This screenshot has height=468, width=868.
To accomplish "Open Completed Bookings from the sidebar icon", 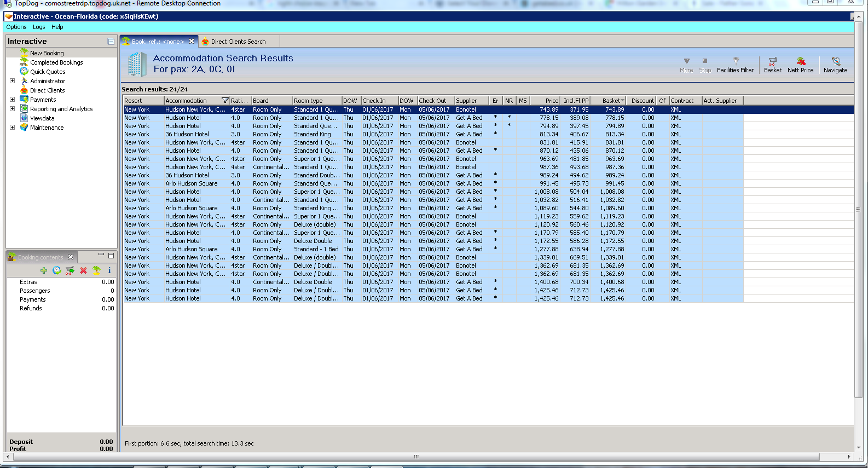I will tap(24, 62).
